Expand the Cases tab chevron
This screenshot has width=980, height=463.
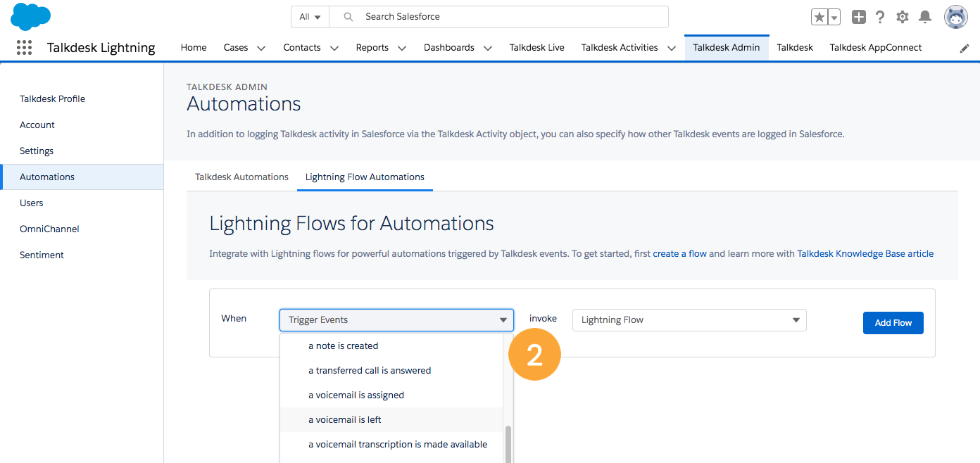[261, 49]
